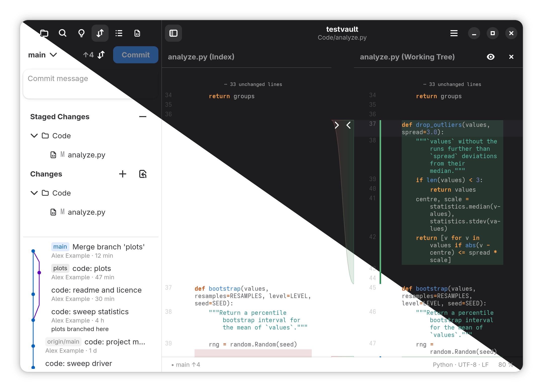Open the search sidebar icon
Viewport: 543px width, 392px height.
click(x=63, y=33)
